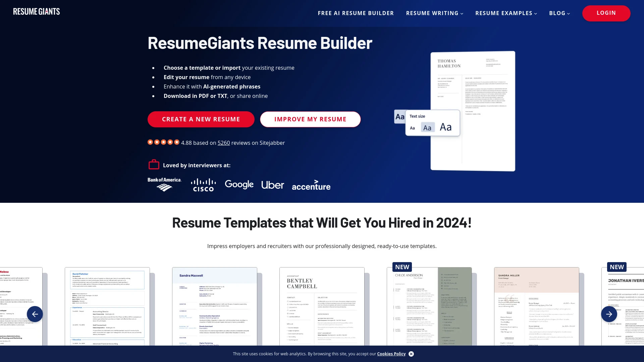Image resolution: width=644 pixels, height=362 pixels.
Task: Click the cookie dismiss 'X' close icon
Action: (411, 354)
